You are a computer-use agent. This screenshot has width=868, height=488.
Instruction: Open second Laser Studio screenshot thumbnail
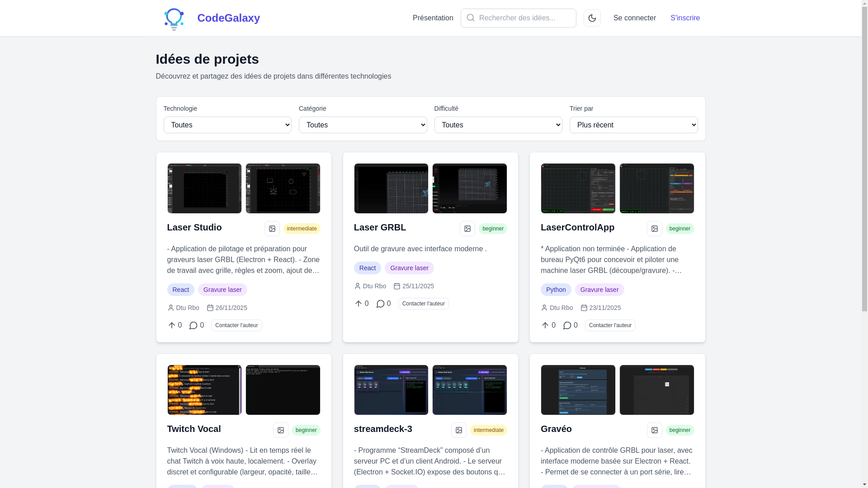pyautogui.click(x=283, y=188)
